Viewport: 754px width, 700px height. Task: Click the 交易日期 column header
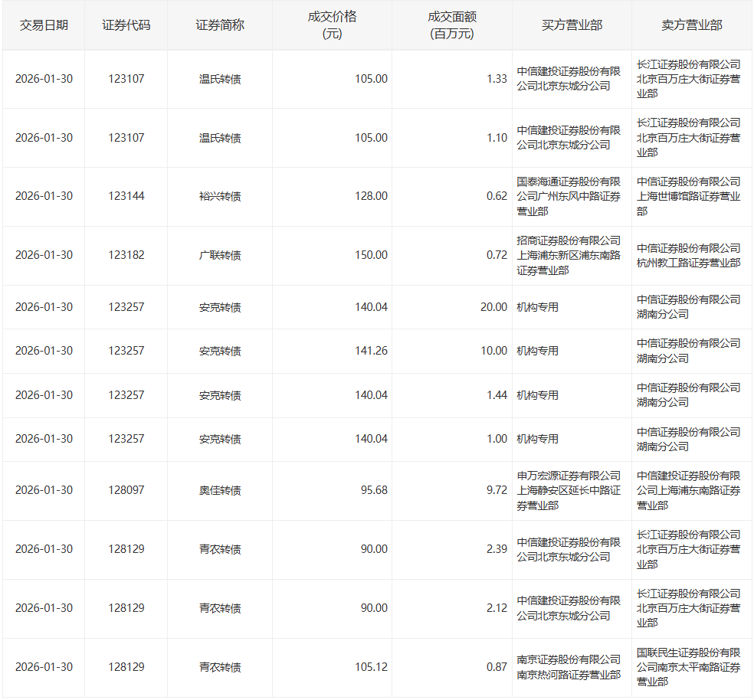[44, 25]
